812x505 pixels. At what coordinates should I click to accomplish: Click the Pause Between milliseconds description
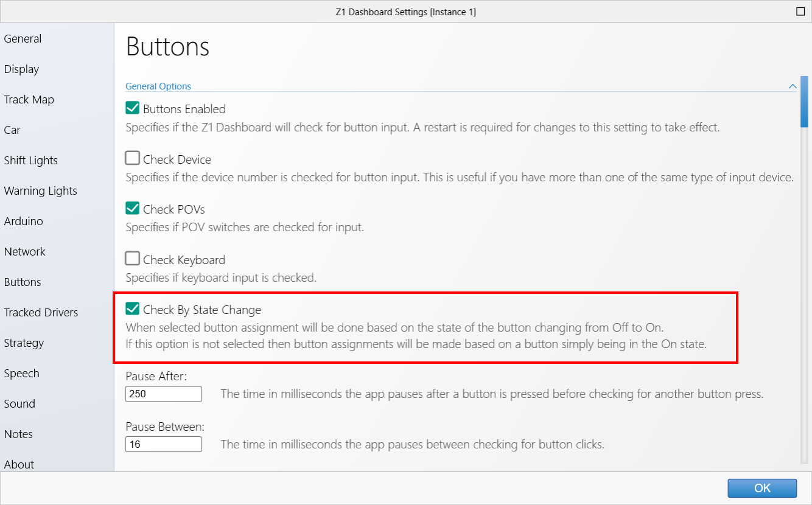(412, 444)
